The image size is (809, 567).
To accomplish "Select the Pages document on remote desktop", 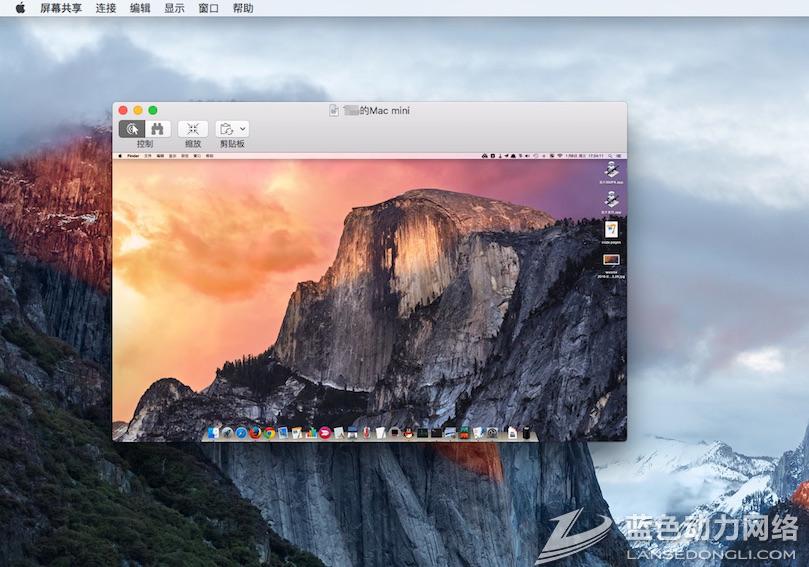I will tap(610, 230).
